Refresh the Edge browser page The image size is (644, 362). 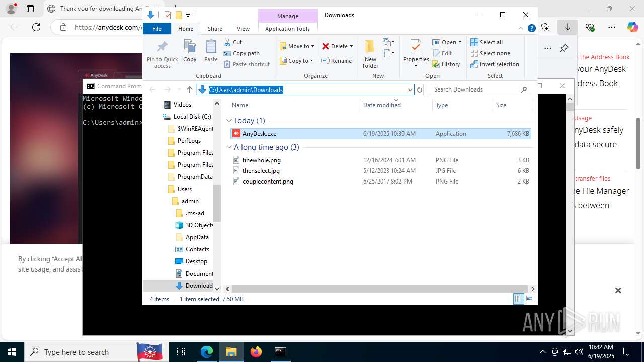pyautogui.click(x=36, y=27)
